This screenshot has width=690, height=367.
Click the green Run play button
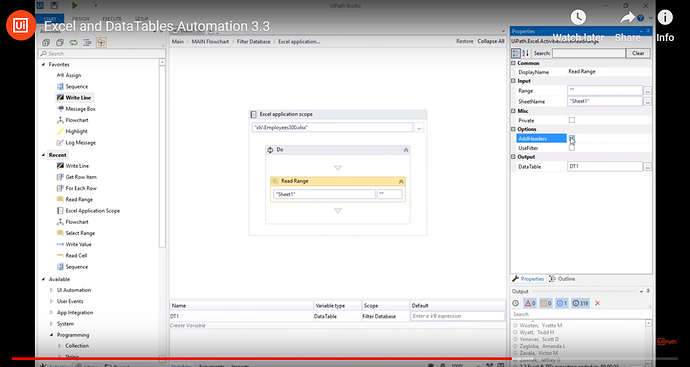(x=75, y=5)
